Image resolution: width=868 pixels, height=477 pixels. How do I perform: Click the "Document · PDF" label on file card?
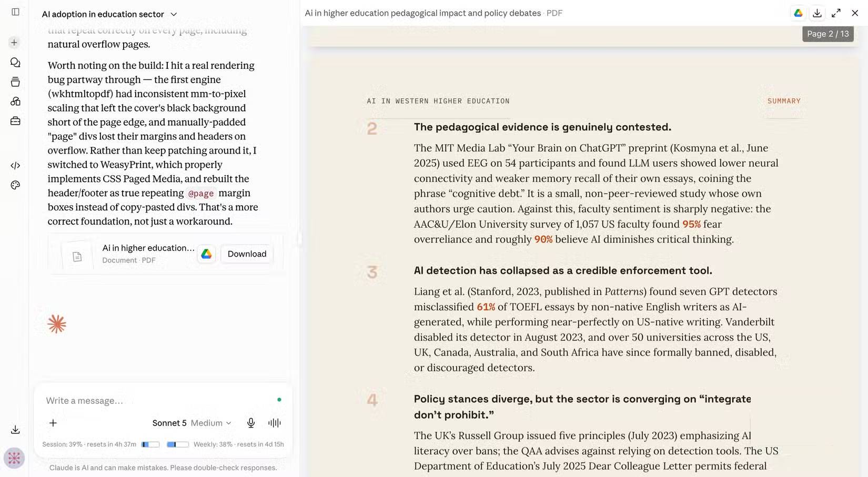[x=129, y=260]
